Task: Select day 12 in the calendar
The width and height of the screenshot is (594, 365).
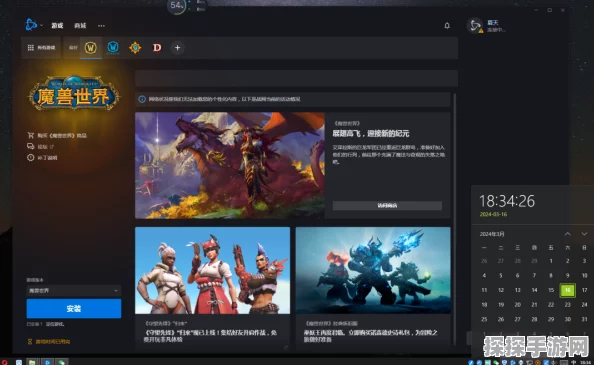Action: [x=501, y=290]
